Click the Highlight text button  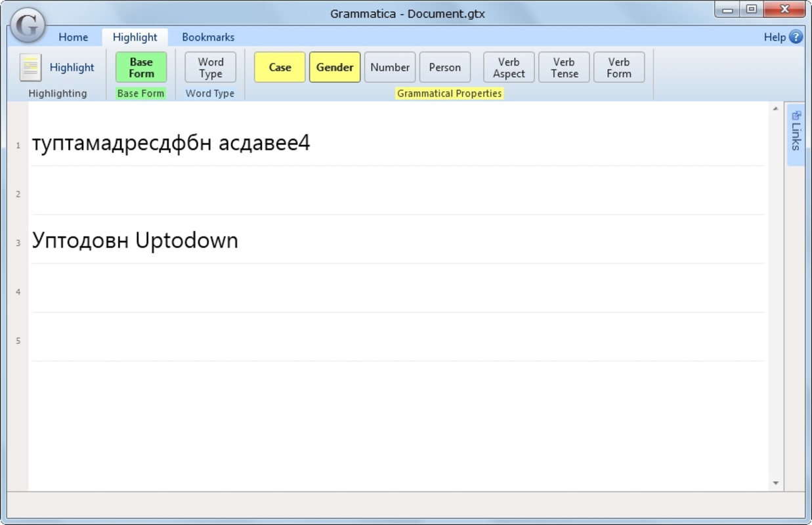72,67
